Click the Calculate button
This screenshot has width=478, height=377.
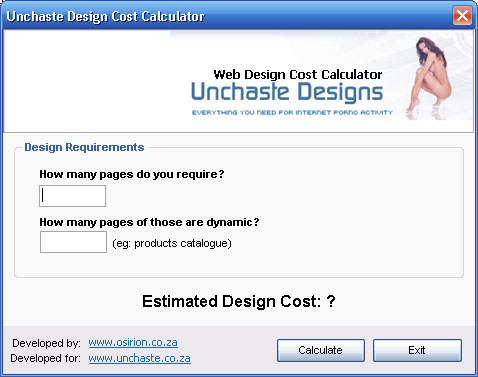(321, 350)
